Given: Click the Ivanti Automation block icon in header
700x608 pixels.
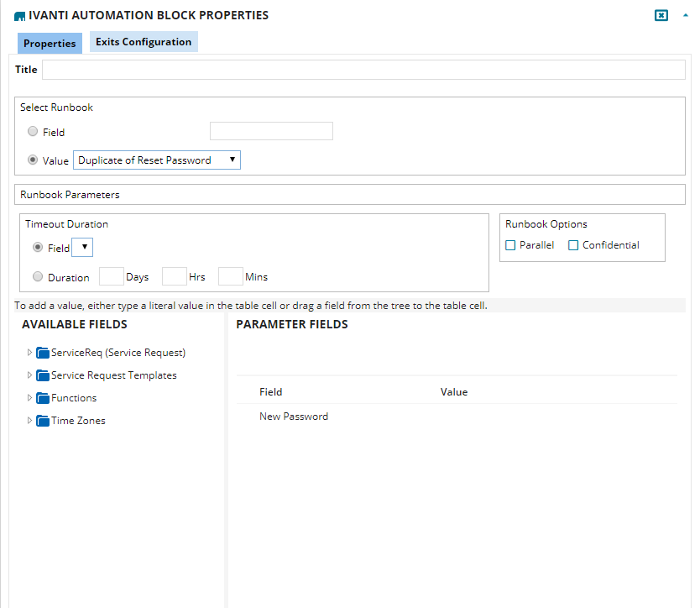Looking at the screenshot, I should point(19,17).
